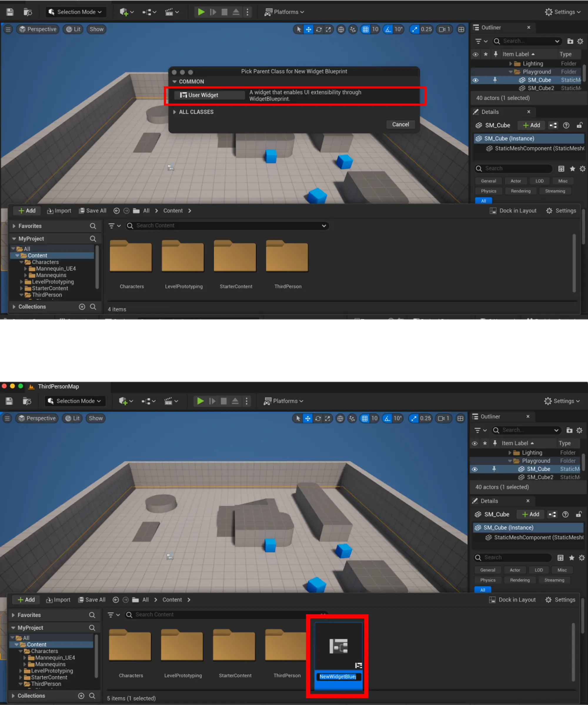This screenshot has height=705, width=588.
Task: Toggle grid snapping icon in lower viewport
Action: 365,418
